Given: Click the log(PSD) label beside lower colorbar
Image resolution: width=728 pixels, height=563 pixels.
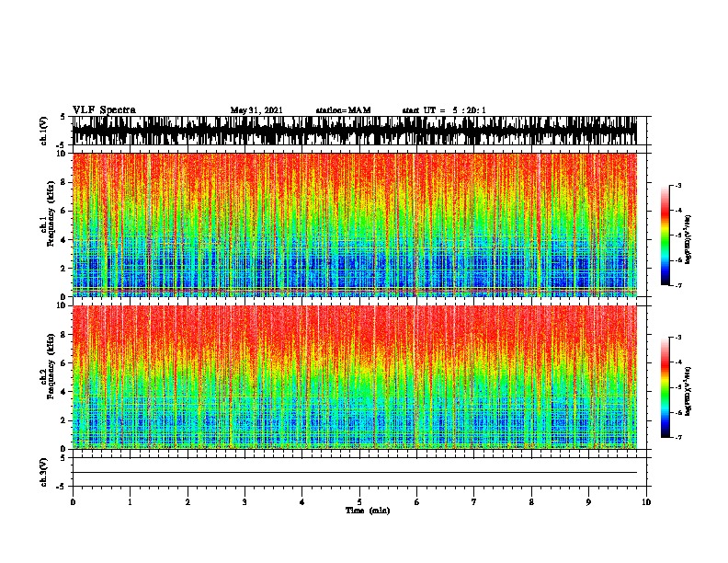Looking at the screenshot, I should coord(688,391).
